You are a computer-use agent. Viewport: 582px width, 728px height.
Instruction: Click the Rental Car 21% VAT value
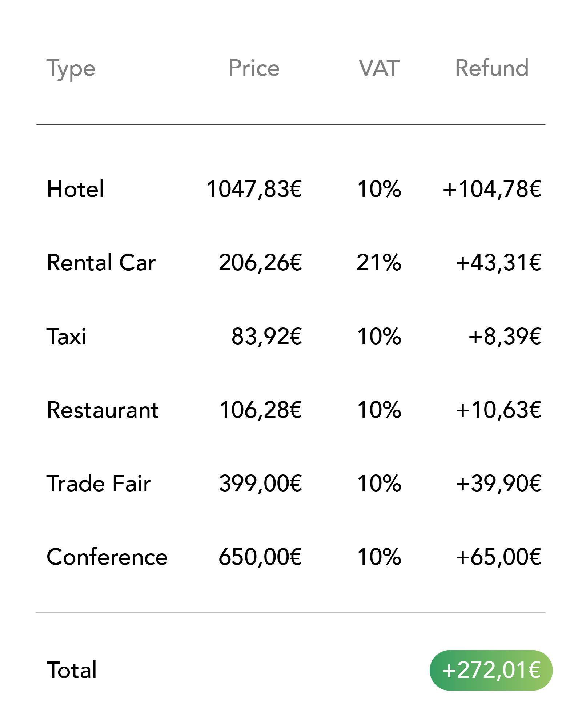click(379, 263)
